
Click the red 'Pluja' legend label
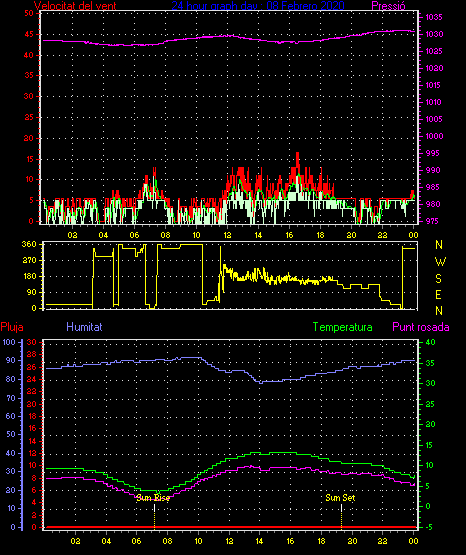[x=12, y=327]
